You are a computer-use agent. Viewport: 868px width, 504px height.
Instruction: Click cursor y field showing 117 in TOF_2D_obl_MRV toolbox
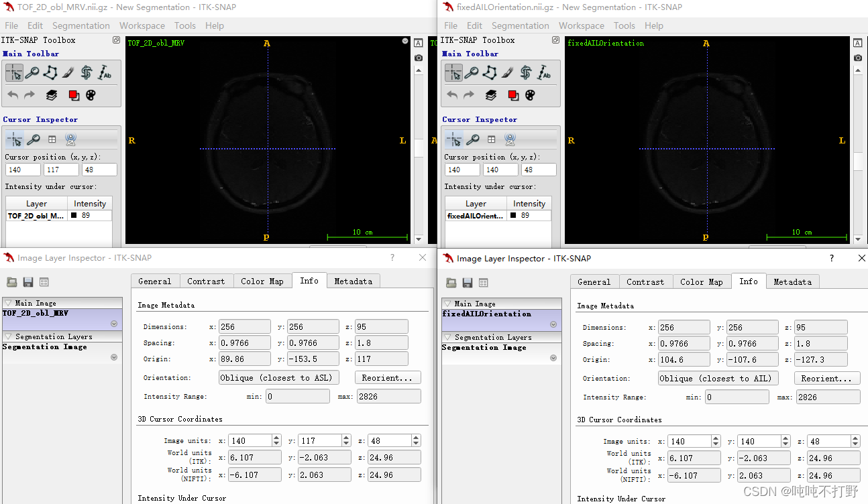coord(61,170)
